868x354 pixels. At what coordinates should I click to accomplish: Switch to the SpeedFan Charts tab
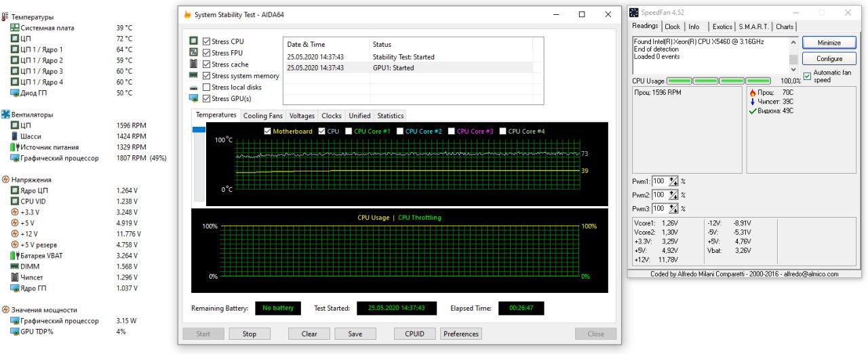click(785, 26)
